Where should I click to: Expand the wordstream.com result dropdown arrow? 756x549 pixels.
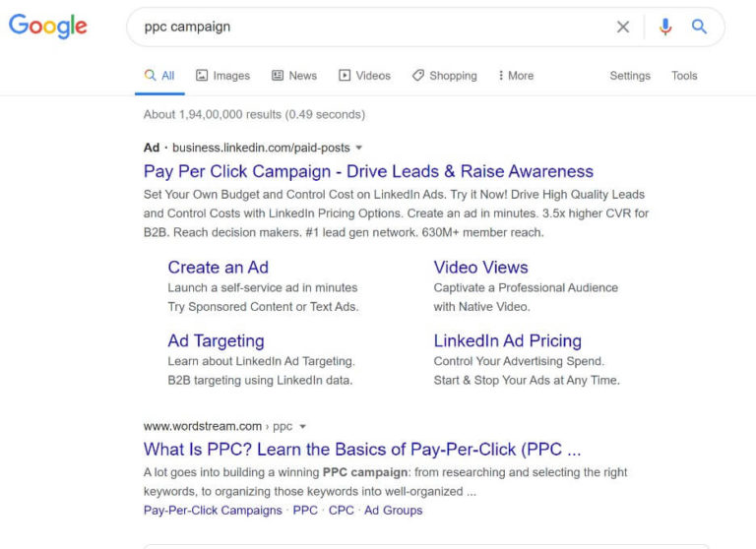pyautogui.click(x=302, y=427)
